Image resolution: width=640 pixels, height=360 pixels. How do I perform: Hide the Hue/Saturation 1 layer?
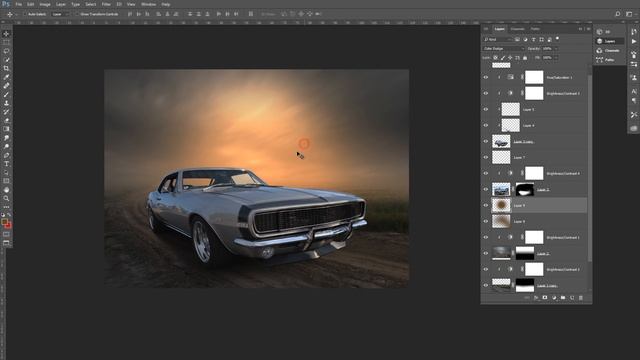[x=486, y=77]
